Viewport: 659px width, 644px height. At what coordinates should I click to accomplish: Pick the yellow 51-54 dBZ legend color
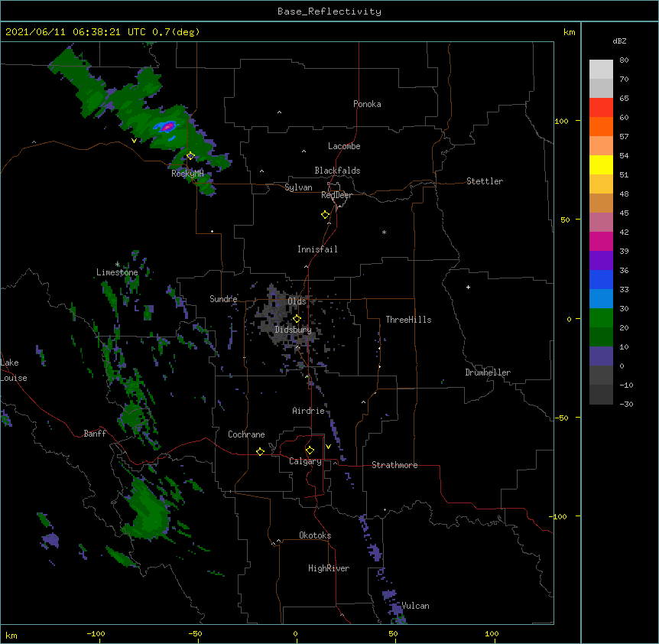point(601,164)
